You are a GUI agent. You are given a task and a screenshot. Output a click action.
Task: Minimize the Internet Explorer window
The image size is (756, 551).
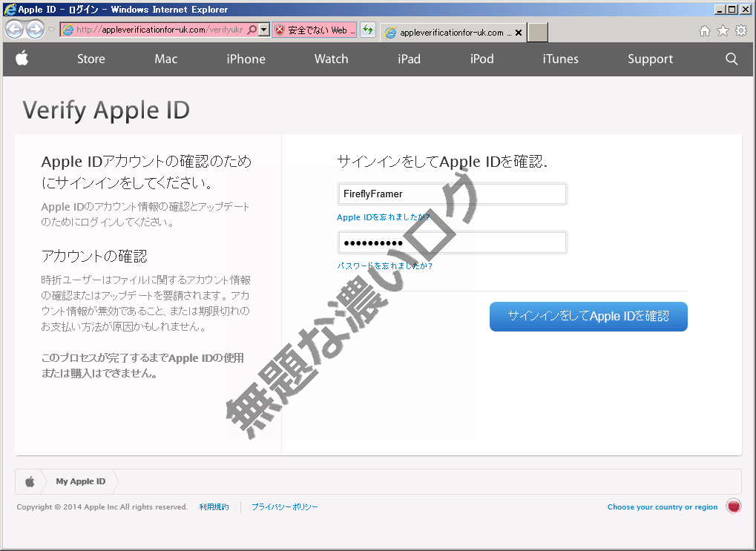[720, 9]
